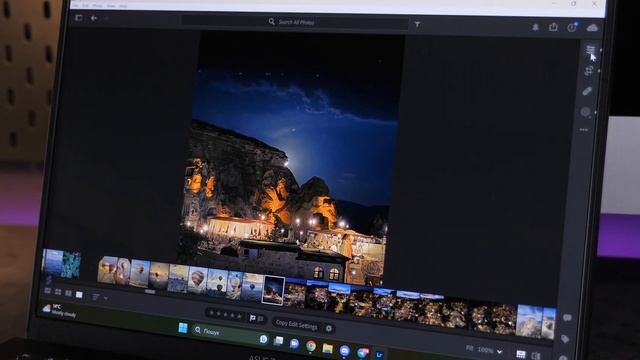The width and height of the screenshot is (640, 360).
Task: Select the Detail single-photo view icon
Action: point(79,294)
